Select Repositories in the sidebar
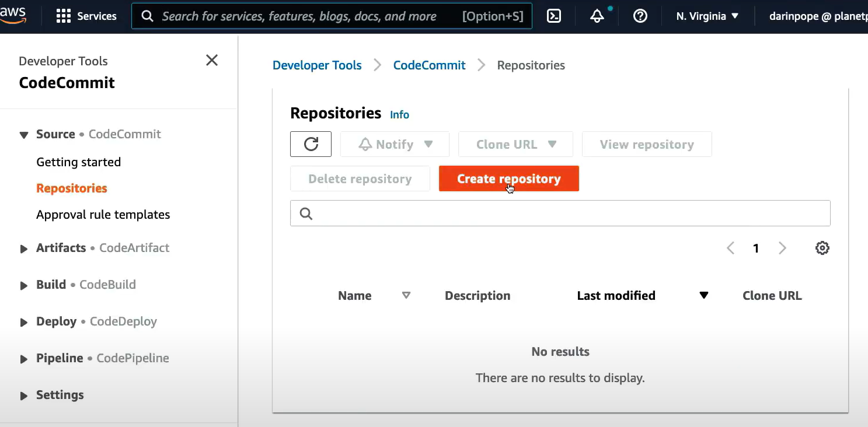 [72, 188]
